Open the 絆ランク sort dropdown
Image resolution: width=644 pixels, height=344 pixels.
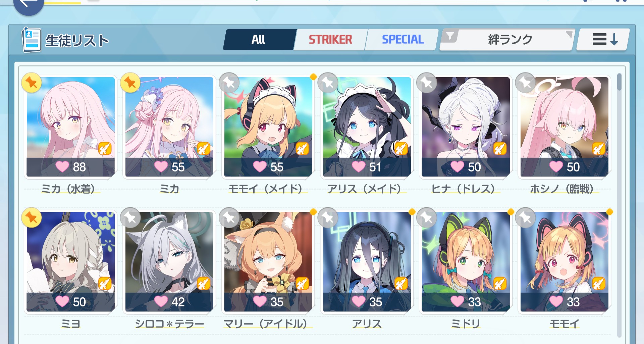click(507, 40)
